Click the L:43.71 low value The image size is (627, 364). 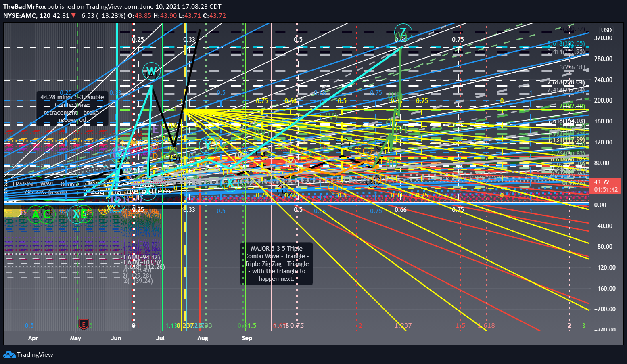(x=190, y=15)
